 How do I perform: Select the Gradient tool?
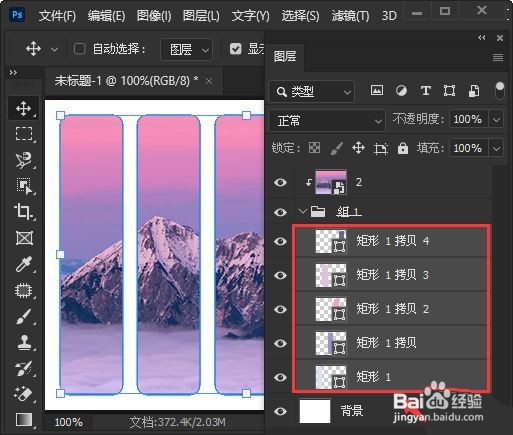[24, 420]
